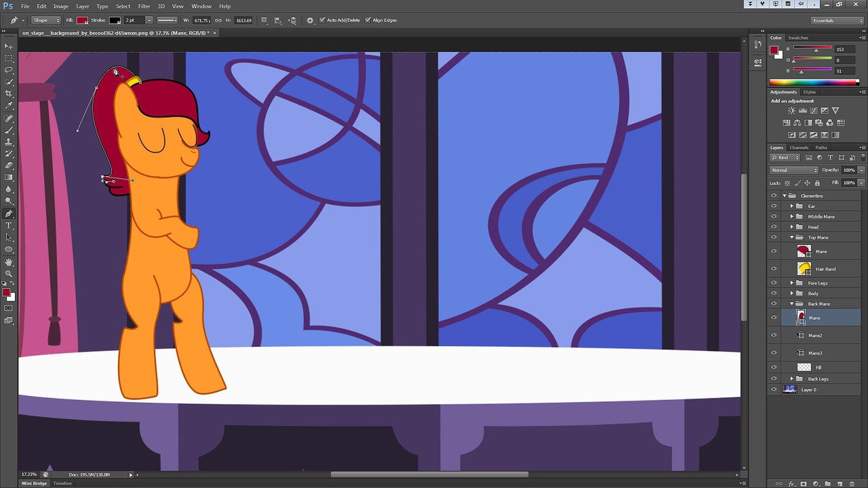Toggle the Align Edges checkbox
The height and width of the screenshot is (488, 868).
click(x=368, y=20)
